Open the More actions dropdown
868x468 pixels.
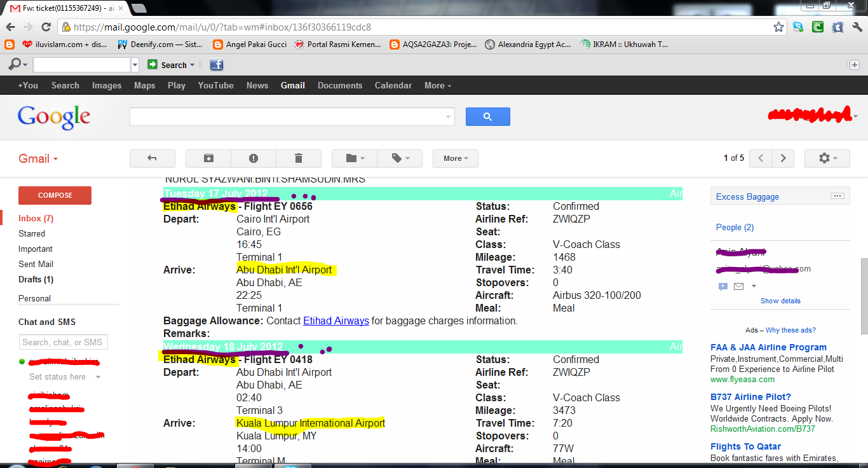point(456,158)
